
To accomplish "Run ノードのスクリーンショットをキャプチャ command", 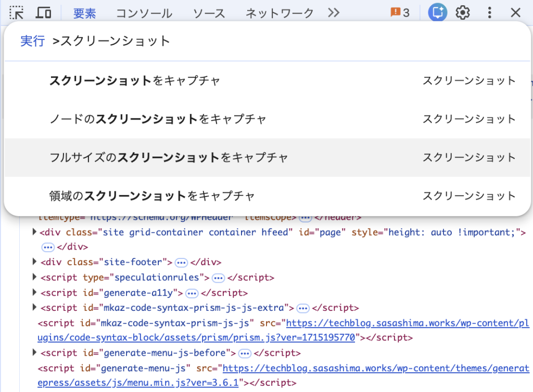I will [x=267, y=119].
